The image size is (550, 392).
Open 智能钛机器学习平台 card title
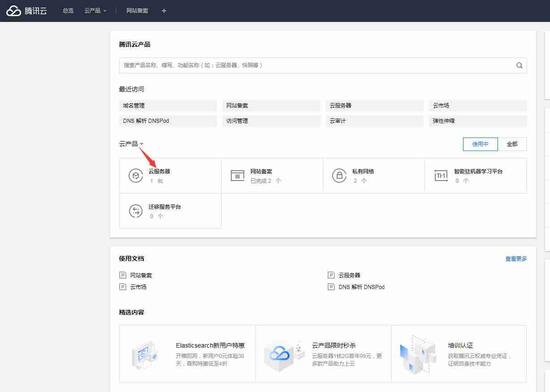click(x=478, y=171)
